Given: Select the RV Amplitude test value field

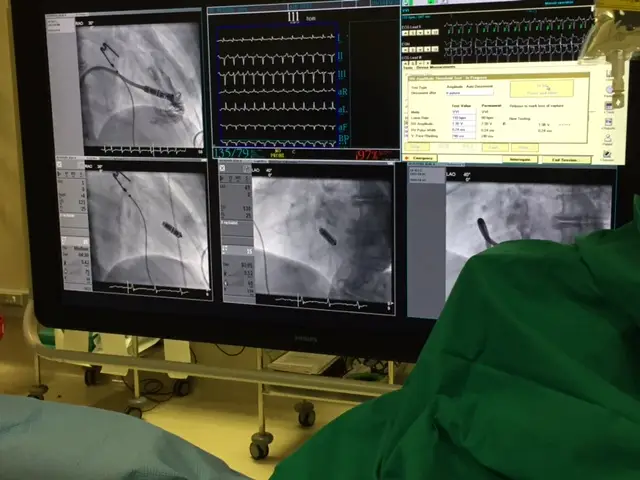Looking at the screenshot, I should tap(462, 124).
